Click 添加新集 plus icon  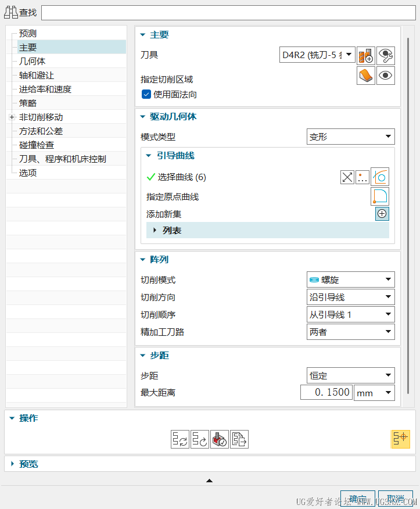coord(382,213)
